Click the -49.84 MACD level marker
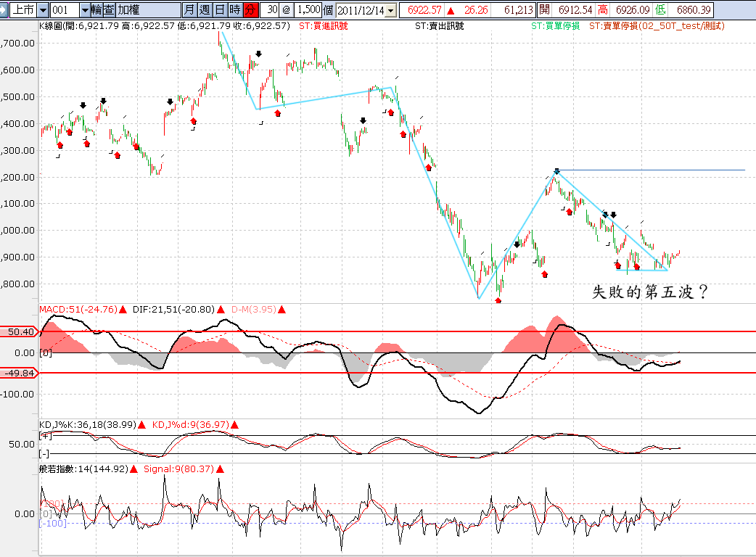Viewport: 756px width, 557px height. [19, 373]
